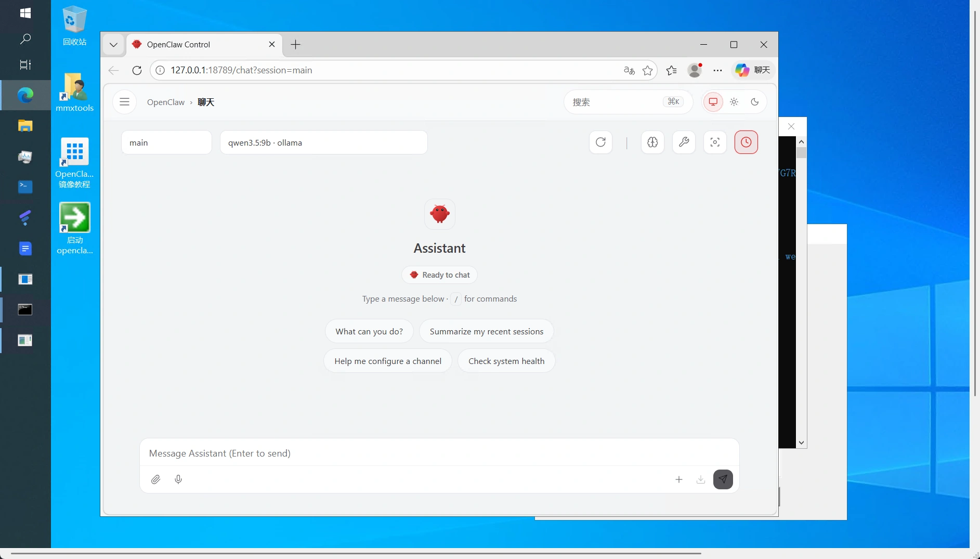The height and width of the screenshot is (559, 980).
Task: Click the Message Assistant text field
Action: coord(439,453)
